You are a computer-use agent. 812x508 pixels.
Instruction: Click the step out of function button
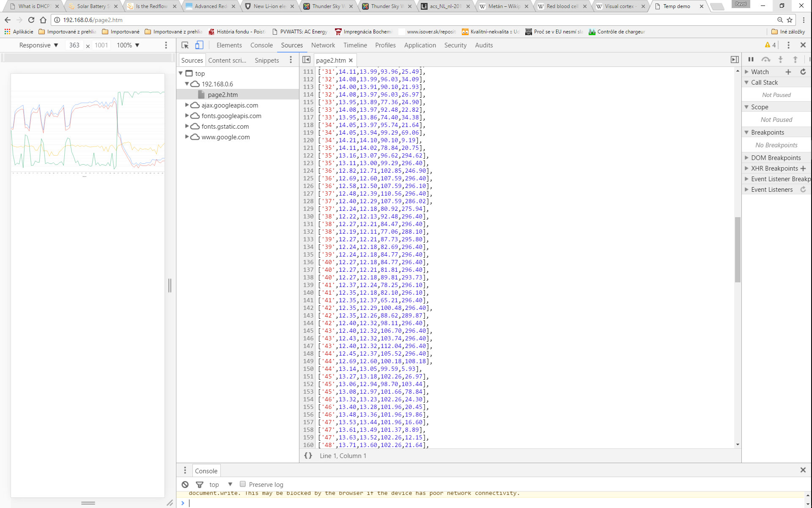pos(795,60)
